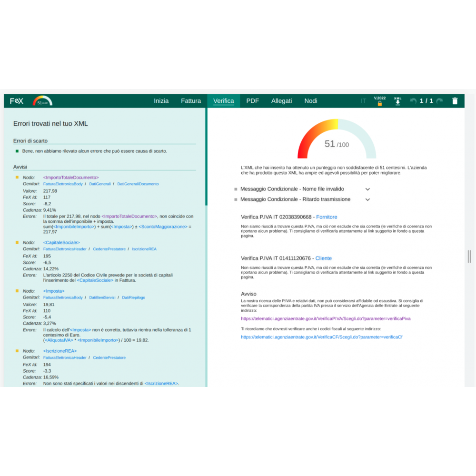The image size is (476, 476).
Task: Switch to the PDF tab
Action: click(x=252, y=101)
